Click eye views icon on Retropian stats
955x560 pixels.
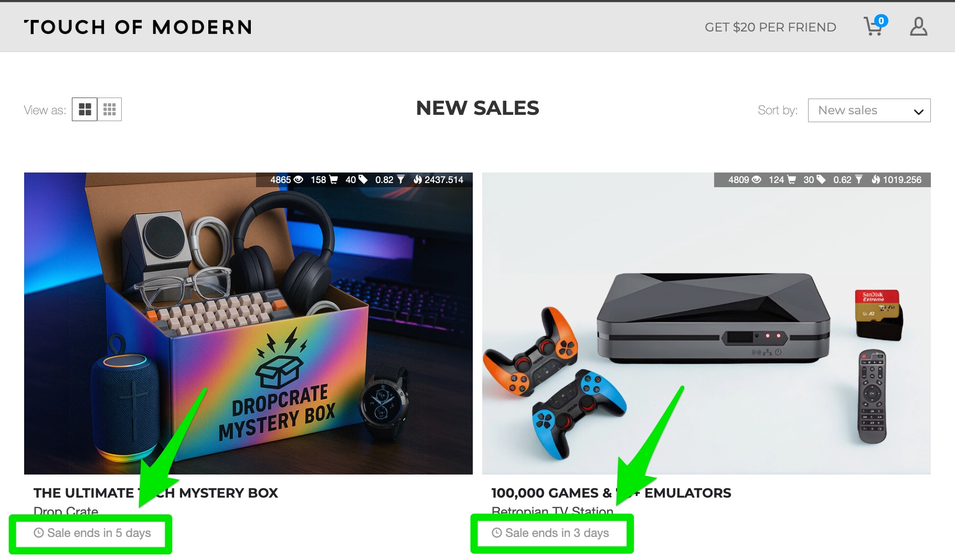[757, 179]
